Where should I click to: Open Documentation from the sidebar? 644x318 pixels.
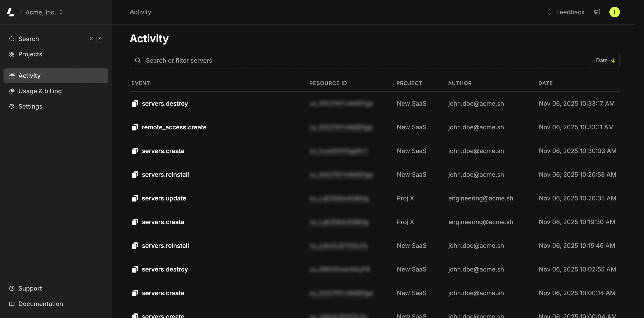(x=41, y=304)
